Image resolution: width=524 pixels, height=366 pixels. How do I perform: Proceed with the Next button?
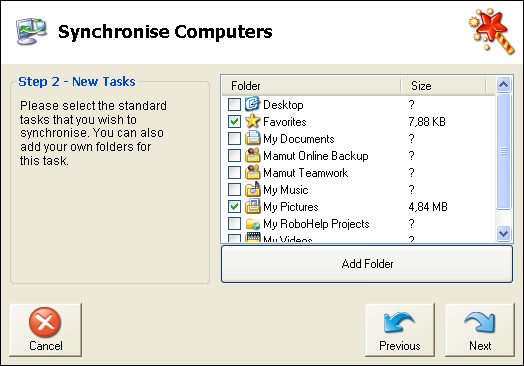click(x=480, y=330)
